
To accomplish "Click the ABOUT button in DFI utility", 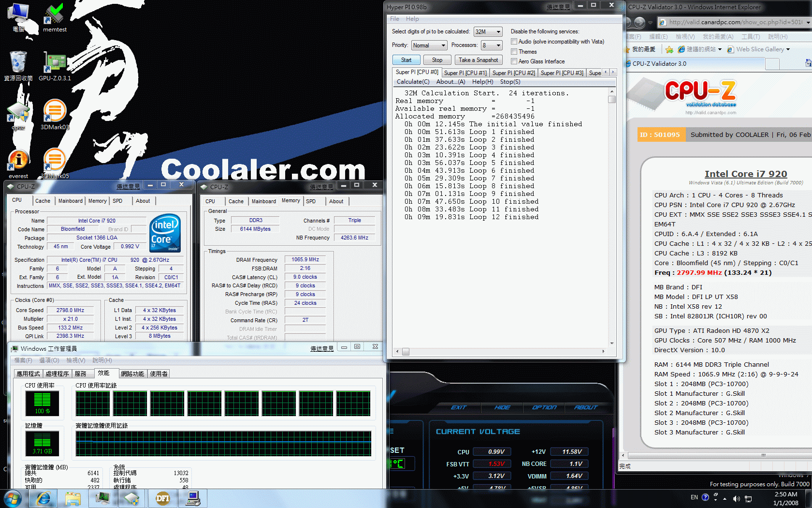I will coord(586,407).
